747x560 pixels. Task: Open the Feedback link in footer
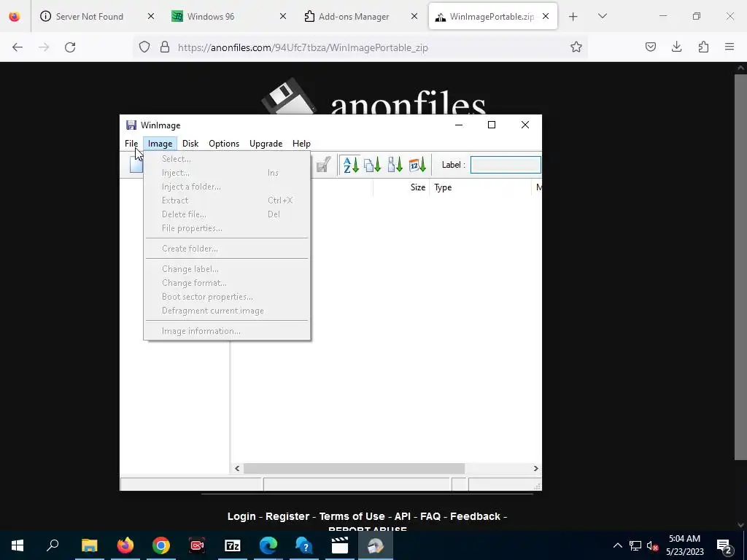tap(475, 516)
